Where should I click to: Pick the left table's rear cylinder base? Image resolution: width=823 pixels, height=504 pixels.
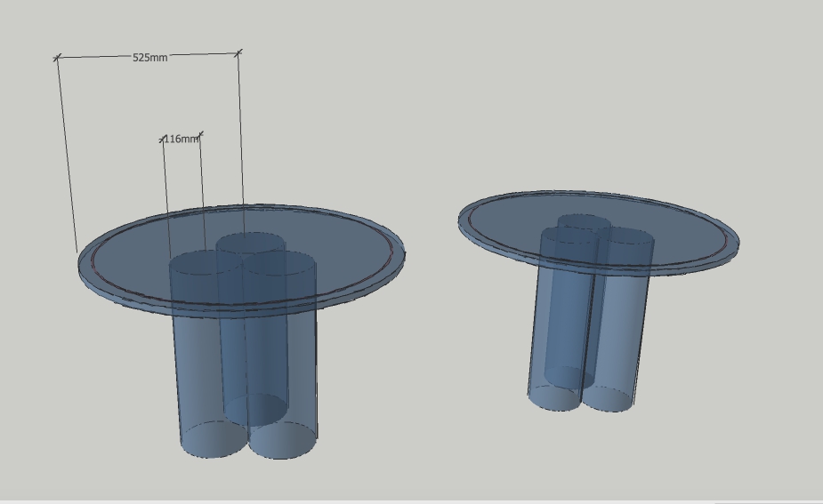[255, 408]
